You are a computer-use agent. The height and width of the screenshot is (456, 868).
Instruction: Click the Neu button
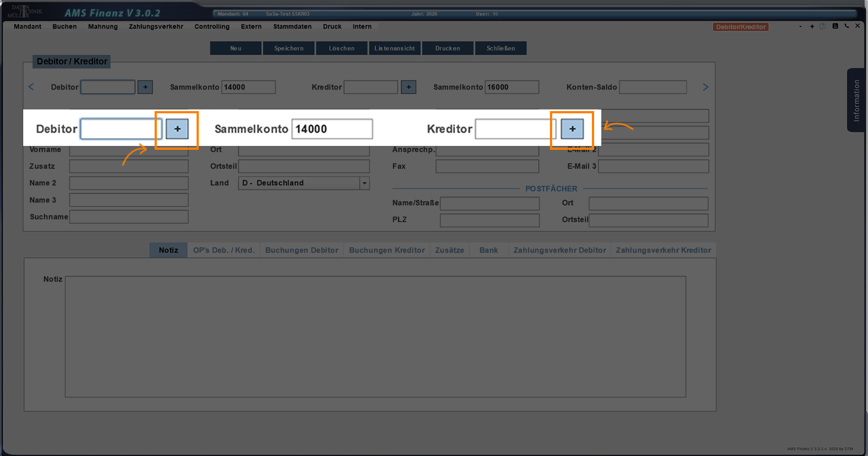(x=236, y=49)
